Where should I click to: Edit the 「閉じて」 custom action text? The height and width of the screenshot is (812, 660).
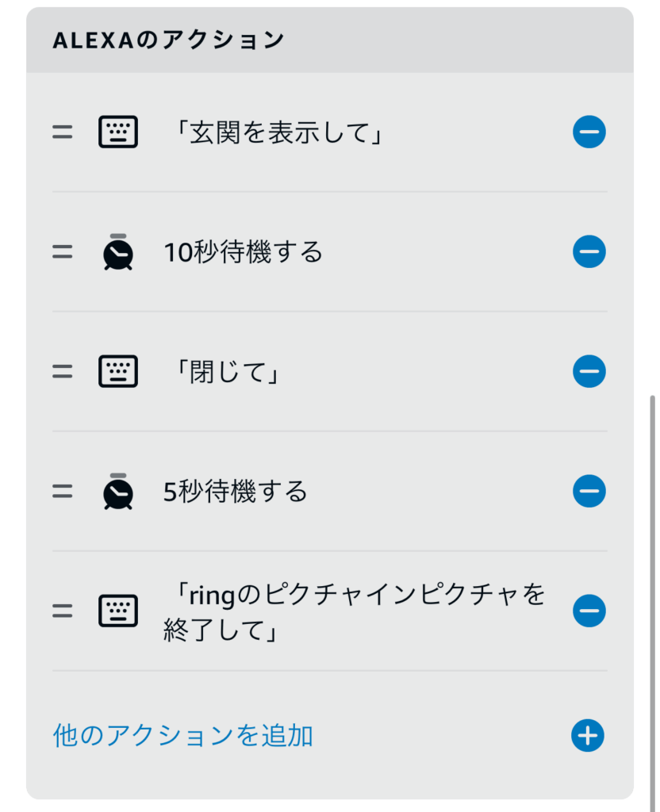(x=226, y=371)
